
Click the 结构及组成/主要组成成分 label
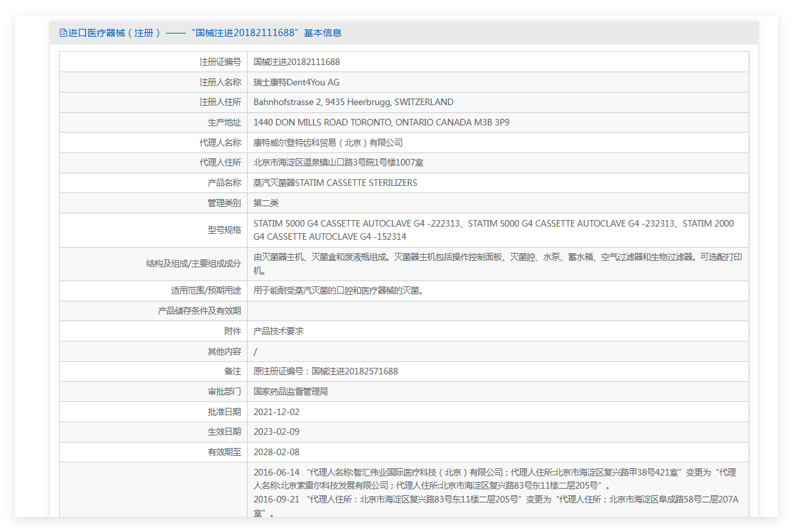[193, 263]
